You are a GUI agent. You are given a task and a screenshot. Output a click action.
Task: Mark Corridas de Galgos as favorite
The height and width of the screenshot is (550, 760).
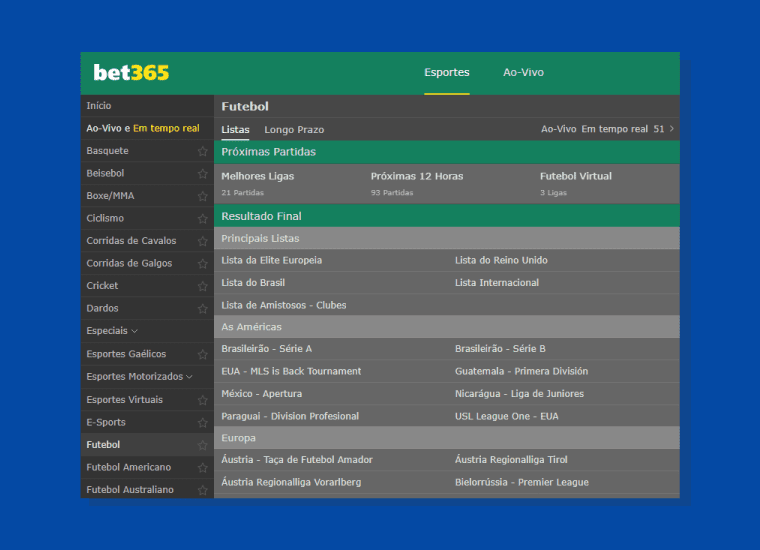click(x=203, y=264)
